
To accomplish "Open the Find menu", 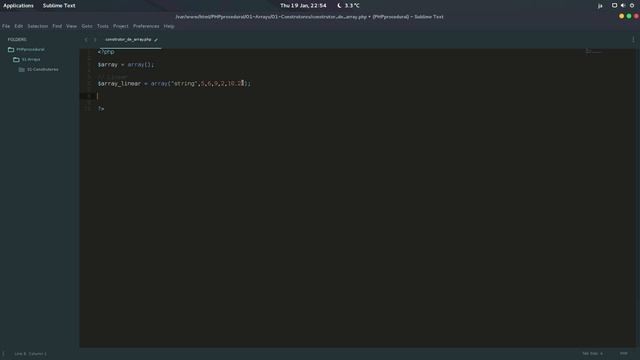I will [57, 26].
